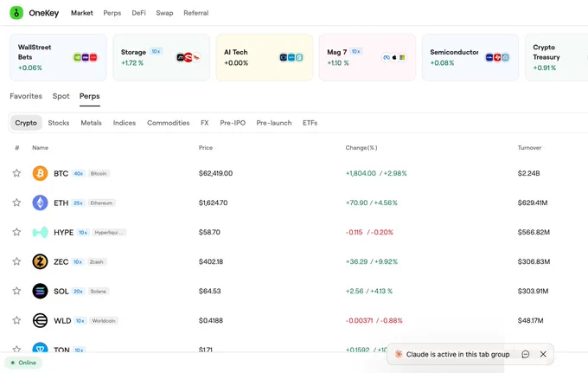The width and height of the screenshot is (588, 373).
Task: Click the WallStreet Bets logos cluster
Action: (x=85, y=57)
